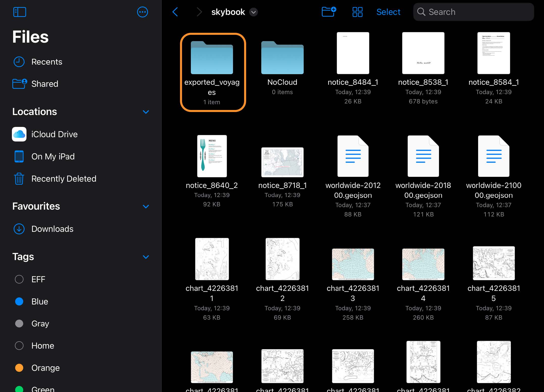Open Recently Deleted trash location
Image resolution: width=544 pixels, height=392 pixels.
click(x=64, y=179)
